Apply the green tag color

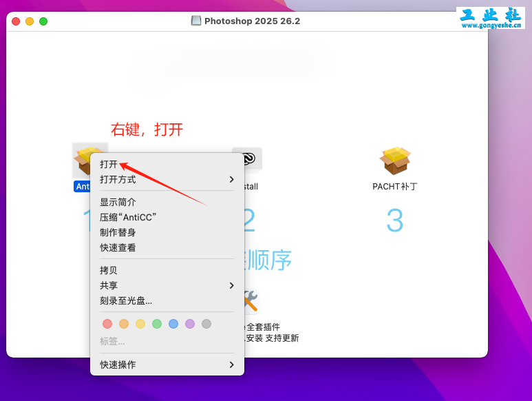(x=157, y=324)
